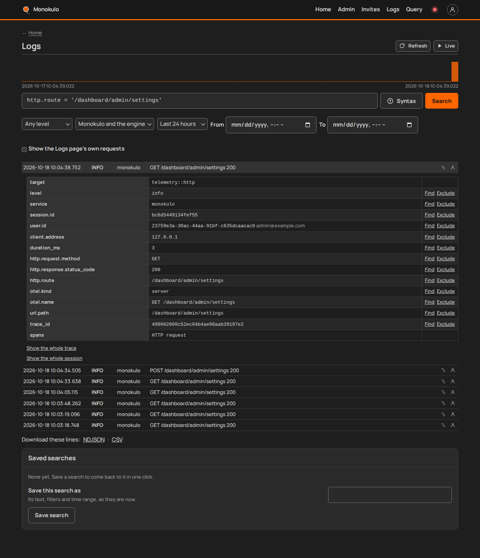Open the Query nav item
The height and width of the screenshot is (558, 480).
tap(414, 10)
